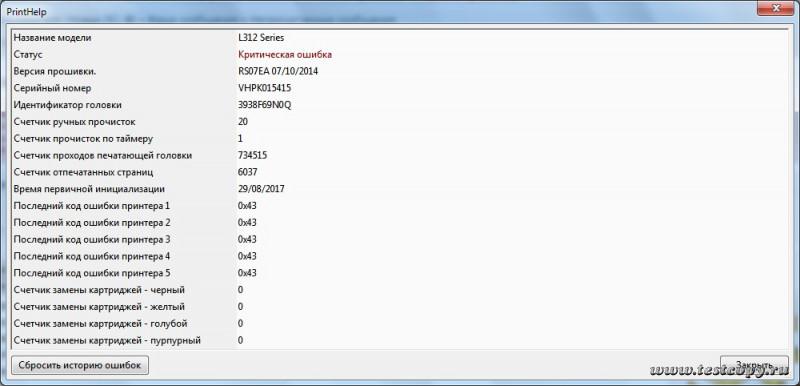Select the Название модели label

(x=52, y=38)
